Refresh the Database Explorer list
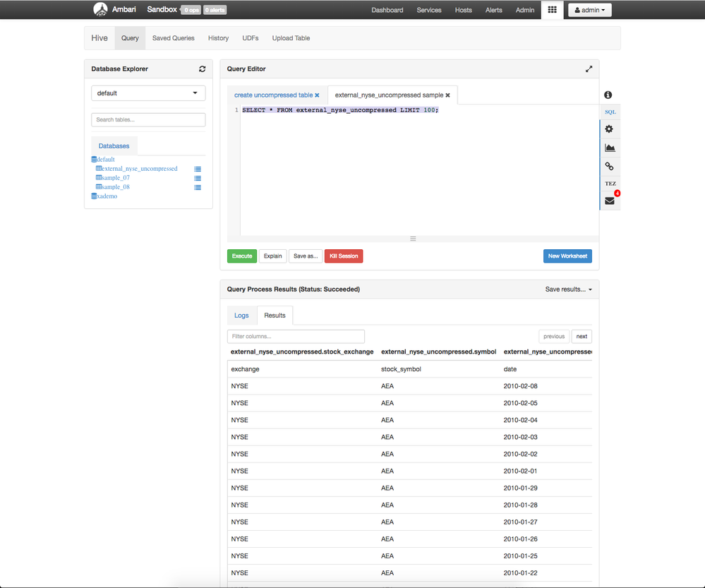This screenshot has width=705, height=588. (x=202, y=68)
